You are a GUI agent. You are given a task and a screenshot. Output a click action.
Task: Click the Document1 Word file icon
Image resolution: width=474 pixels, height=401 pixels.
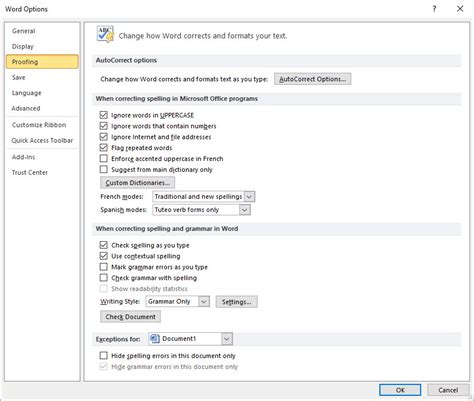point(155,339)
